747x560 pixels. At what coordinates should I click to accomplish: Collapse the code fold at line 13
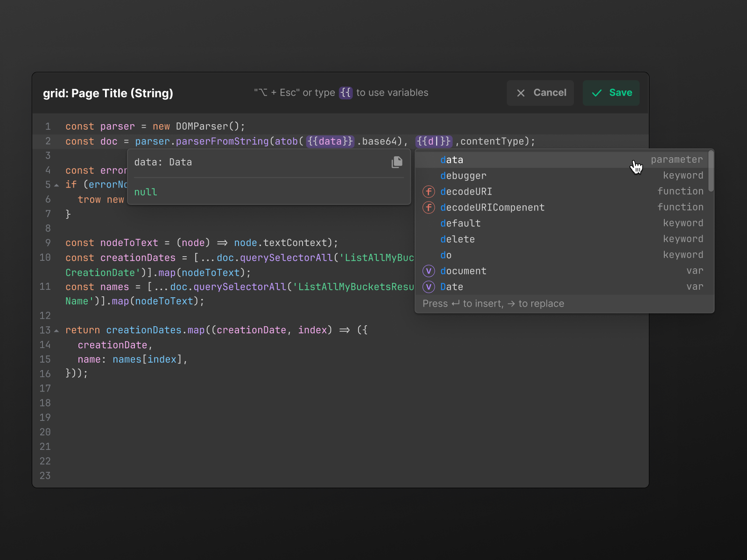(56, 331)
